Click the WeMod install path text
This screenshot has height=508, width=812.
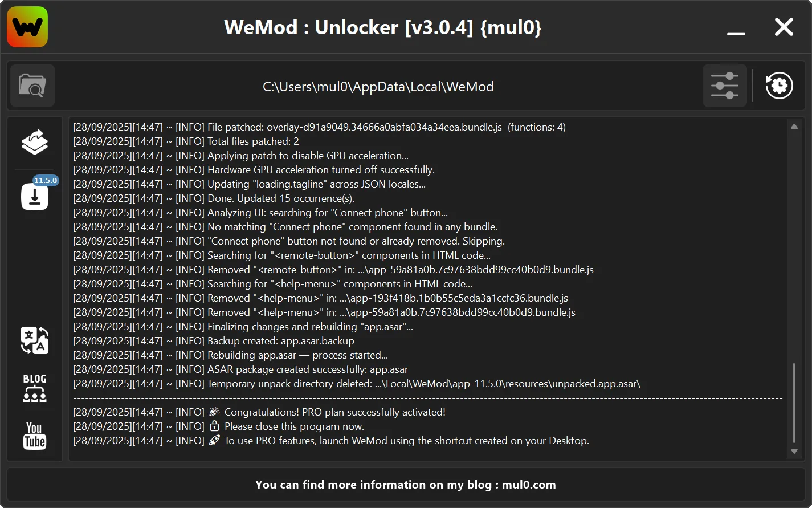[x=378, y=87]
